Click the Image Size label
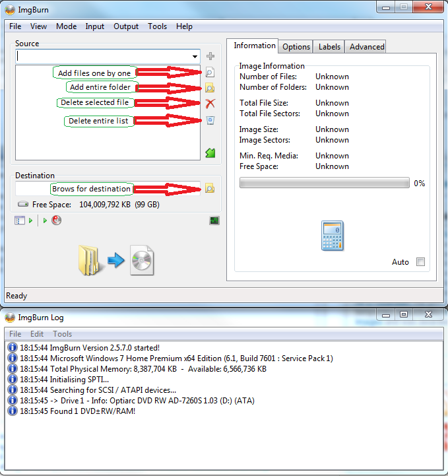Viewport: 448px width, 476px height. (259, 129)
